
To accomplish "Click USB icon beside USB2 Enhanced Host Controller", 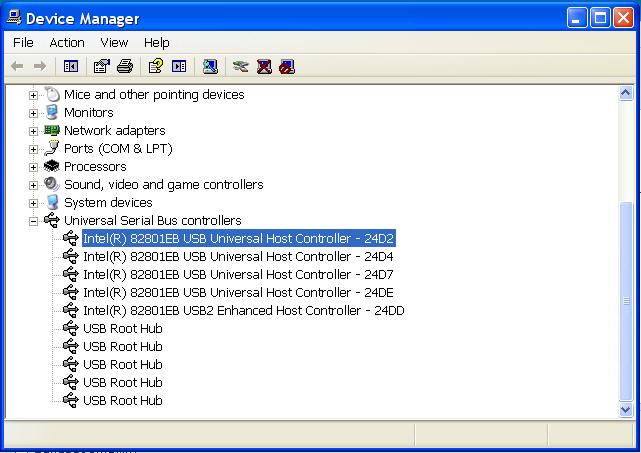I will point(71,310).
